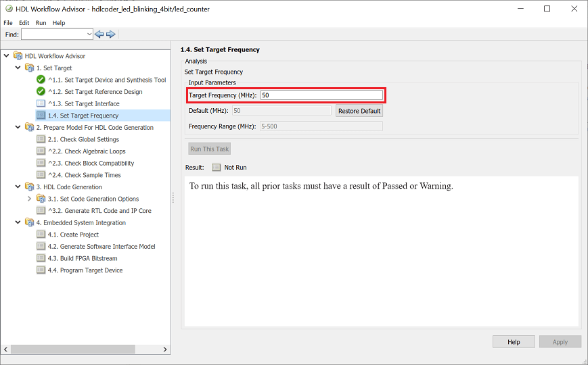Viewport: 588px width, 365px height.
Task: Click the Find previous arrow icon
Action: click(x=99, y=34)
